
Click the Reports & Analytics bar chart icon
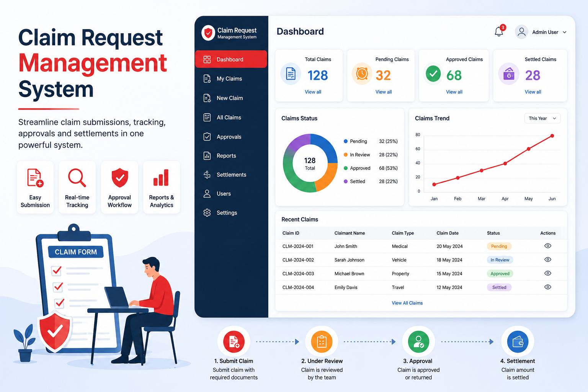(161, 178)
